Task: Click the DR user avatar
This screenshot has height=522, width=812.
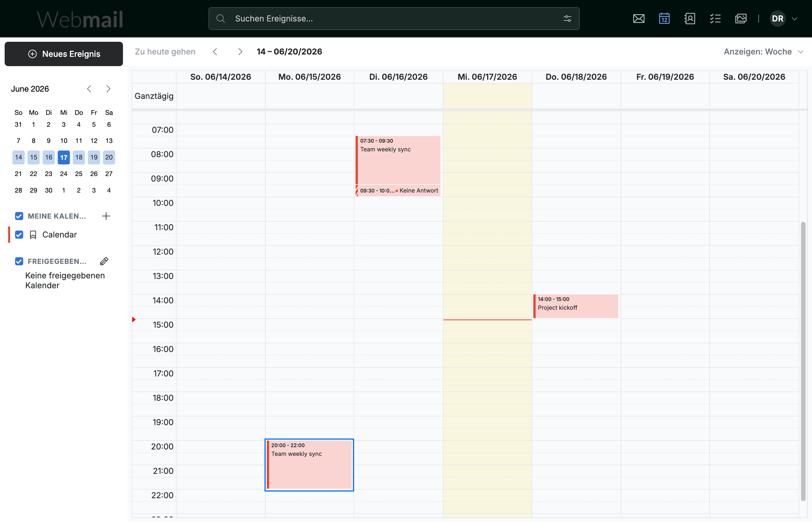Action: click(x=777, y=19)
